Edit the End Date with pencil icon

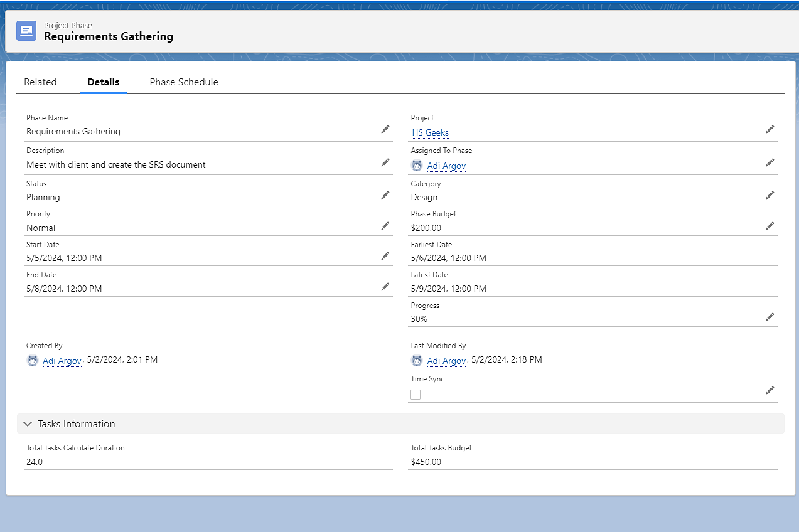pyautogui.click(x=385, y=287)
